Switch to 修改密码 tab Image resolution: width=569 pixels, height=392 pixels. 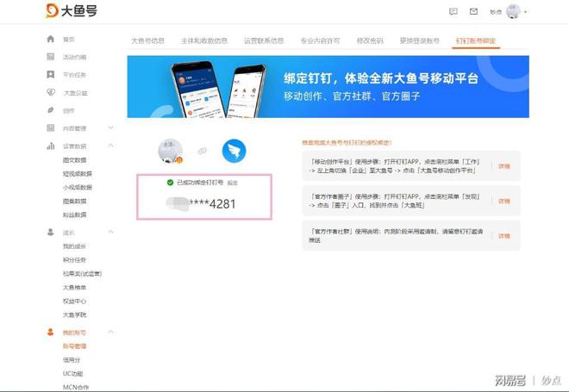click(370, 40)
